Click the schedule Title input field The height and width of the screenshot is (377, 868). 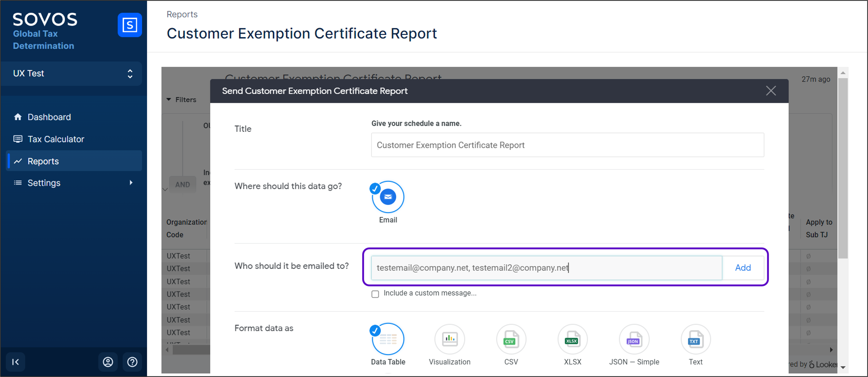pyautogui.click(x=567, y=145)
